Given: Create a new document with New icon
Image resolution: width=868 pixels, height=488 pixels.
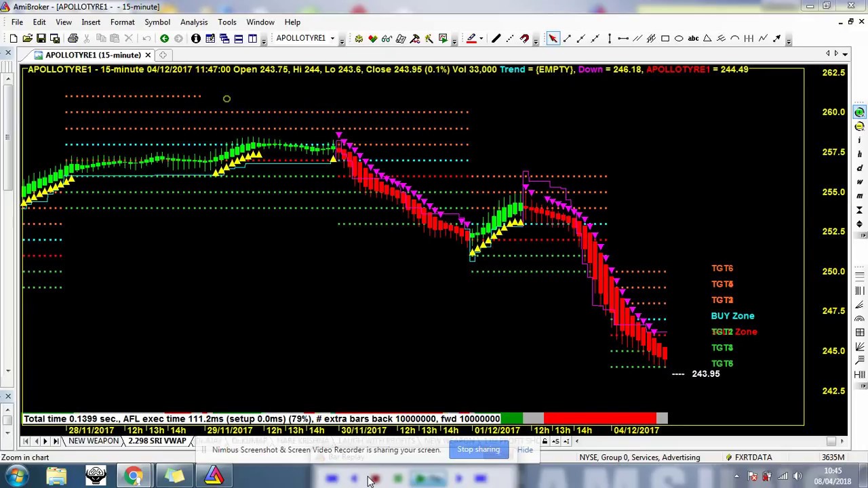Looking at the screenshot, I should pyautogui.click(x=14, y=39).
